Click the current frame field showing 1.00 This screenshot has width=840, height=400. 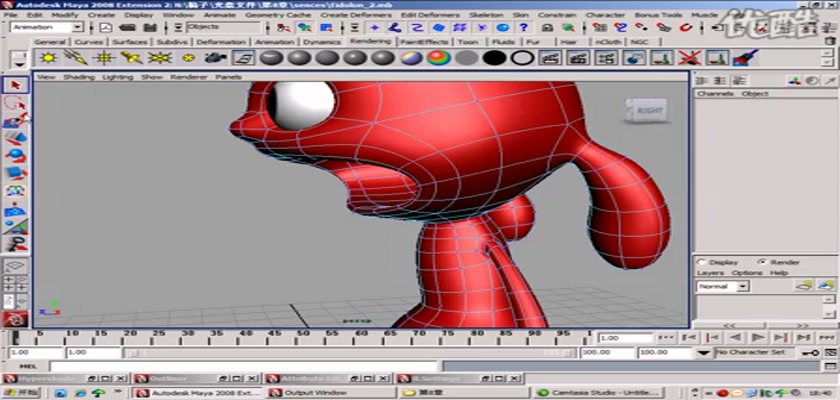point(626,338)
